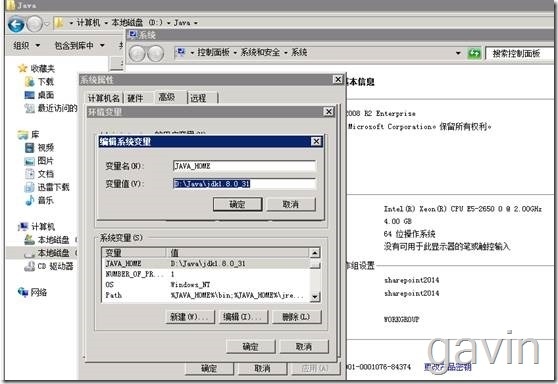
Task: Open 视频 library
Action: click(x=40, y=148)
